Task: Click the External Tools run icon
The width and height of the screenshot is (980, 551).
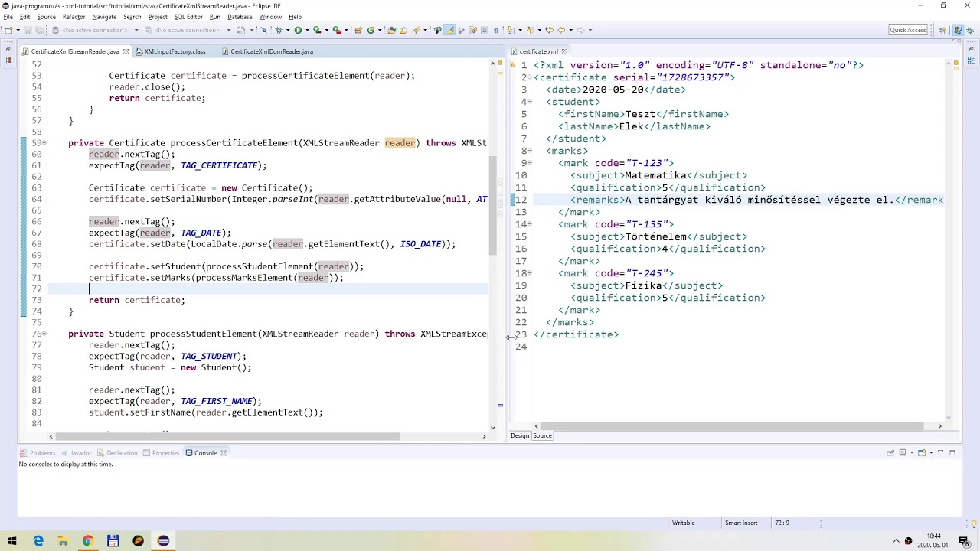Action: click(336, 30)
